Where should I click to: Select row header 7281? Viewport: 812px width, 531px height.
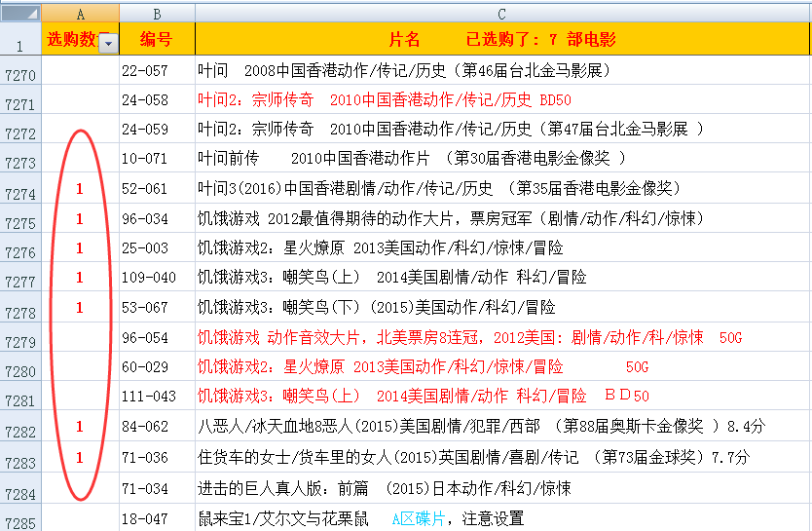(x=20, y=396)
